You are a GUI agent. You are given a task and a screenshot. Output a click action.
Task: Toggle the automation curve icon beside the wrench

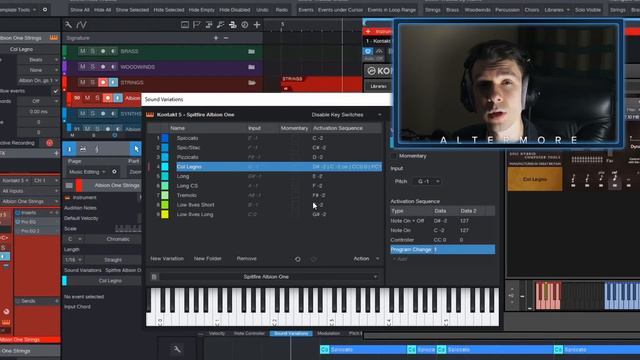(x=82, y=25)
